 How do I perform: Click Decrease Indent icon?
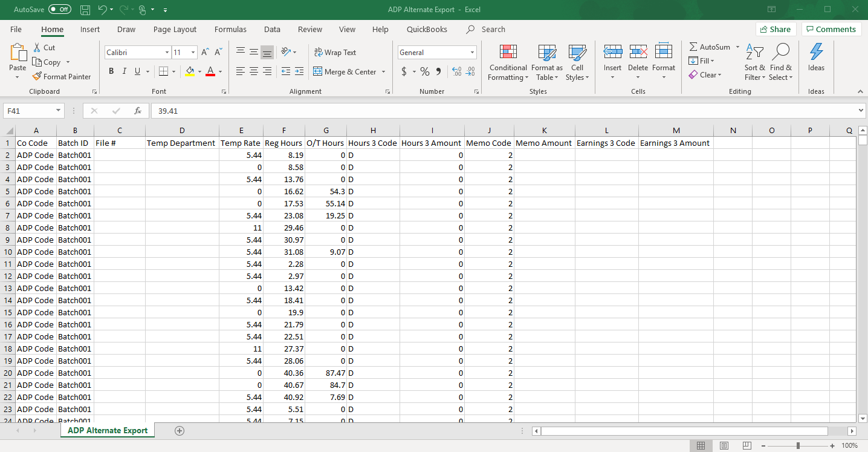click(x=286, y=71)
